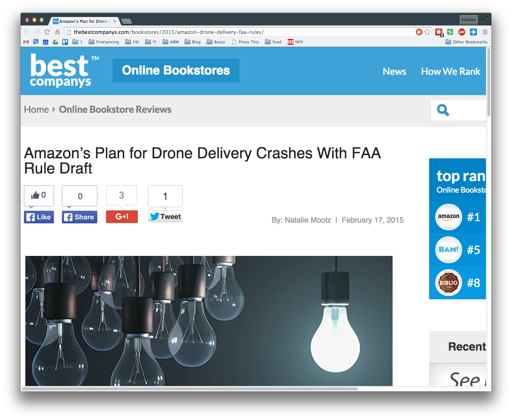
Task: Open the Natalie profile button
Action: pyautogui.click(x=469, y=20)
